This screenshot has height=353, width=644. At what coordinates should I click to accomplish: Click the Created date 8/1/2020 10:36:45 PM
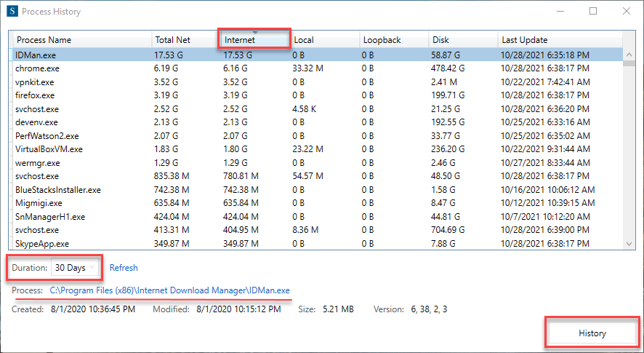93,309
